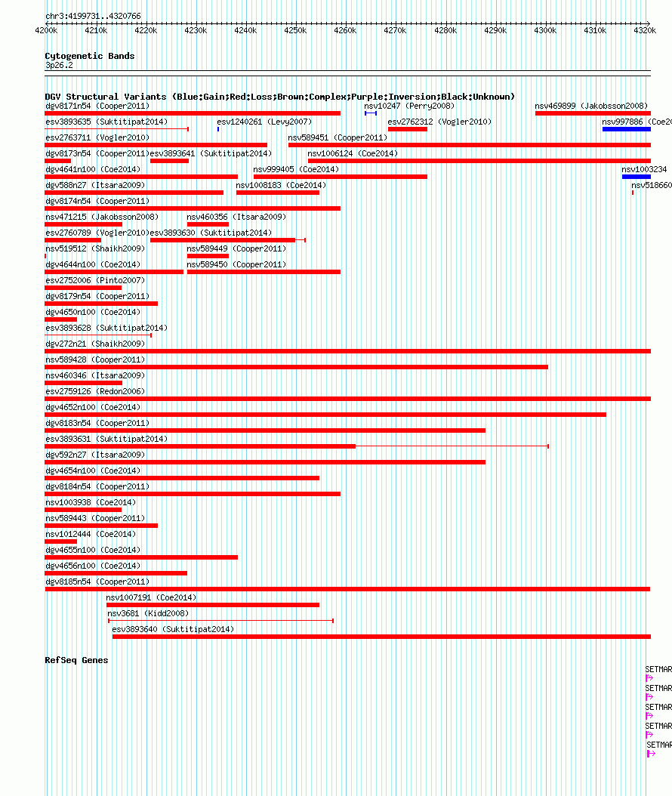Click dgv4656n100 (Coe2014) label
Image resolution: width=672 pixels, height=796 pixels.
93,566
